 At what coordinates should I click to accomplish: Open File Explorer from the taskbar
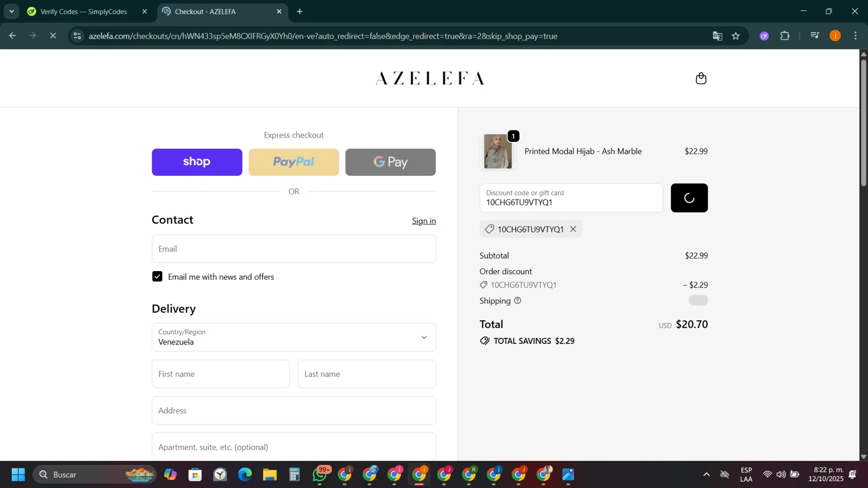[270, 475]
